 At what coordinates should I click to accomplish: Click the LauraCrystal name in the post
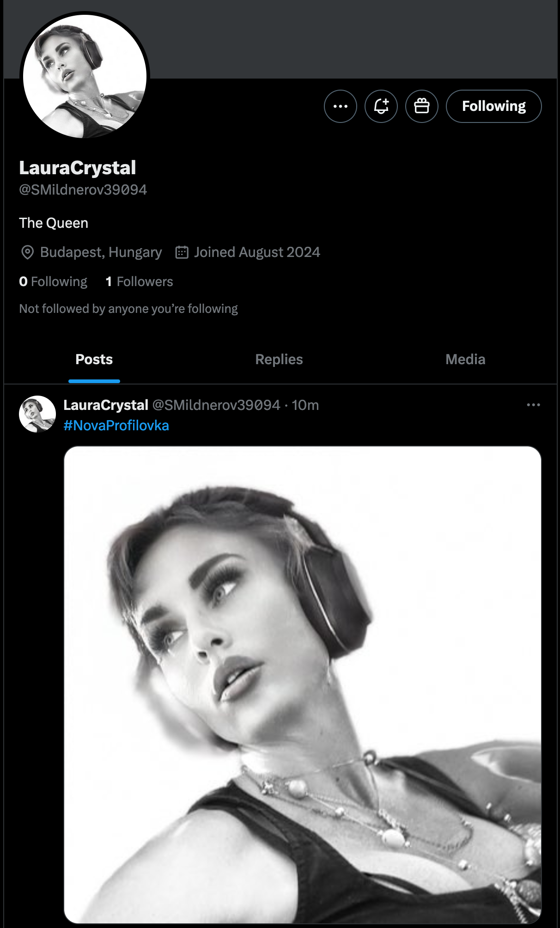click(106, 405)
